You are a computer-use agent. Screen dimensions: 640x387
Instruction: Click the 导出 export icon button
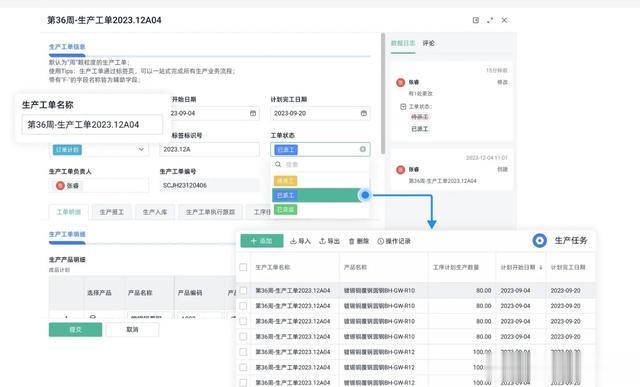(x=329, y=241)
